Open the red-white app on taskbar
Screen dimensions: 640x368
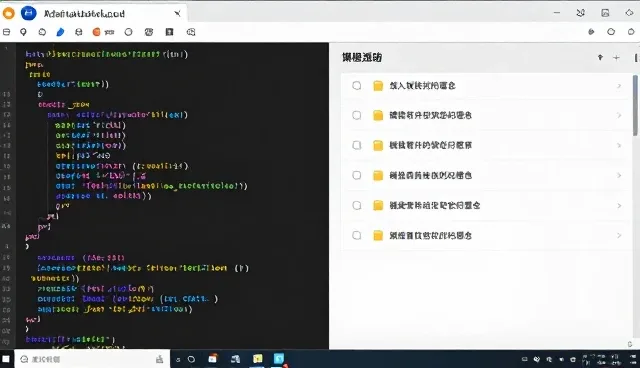(x=213, y=359)
